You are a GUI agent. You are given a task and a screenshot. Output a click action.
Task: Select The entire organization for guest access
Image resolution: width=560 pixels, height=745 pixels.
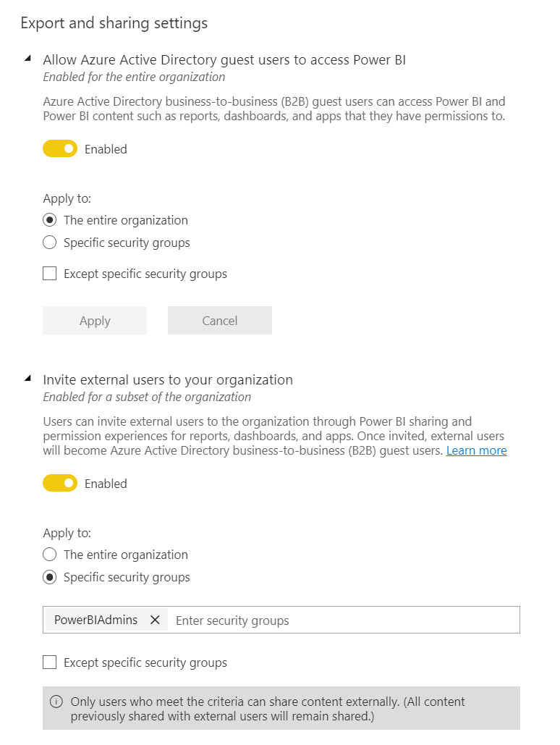(49, 220)
